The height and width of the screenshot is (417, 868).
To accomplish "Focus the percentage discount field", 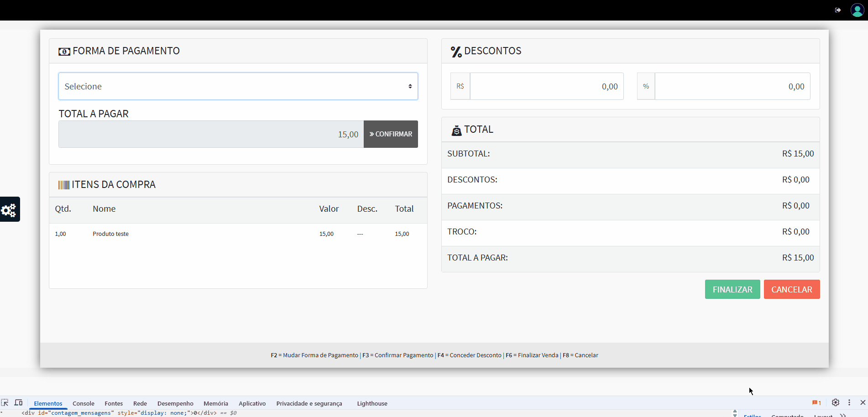I will [732, 86].
